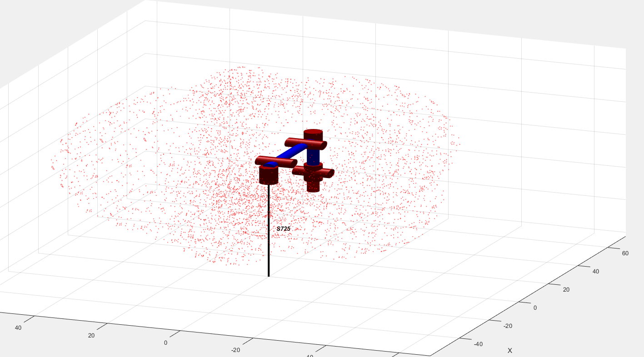Select the black vertical support pole of the robot
644x357 pixels.
coord(269,230)
